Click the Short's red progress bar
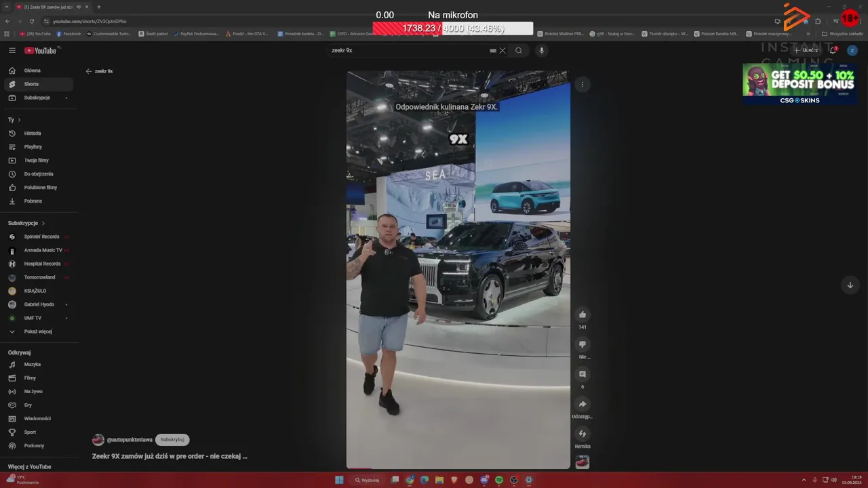868x488 pixels. [x=359, y=468]
